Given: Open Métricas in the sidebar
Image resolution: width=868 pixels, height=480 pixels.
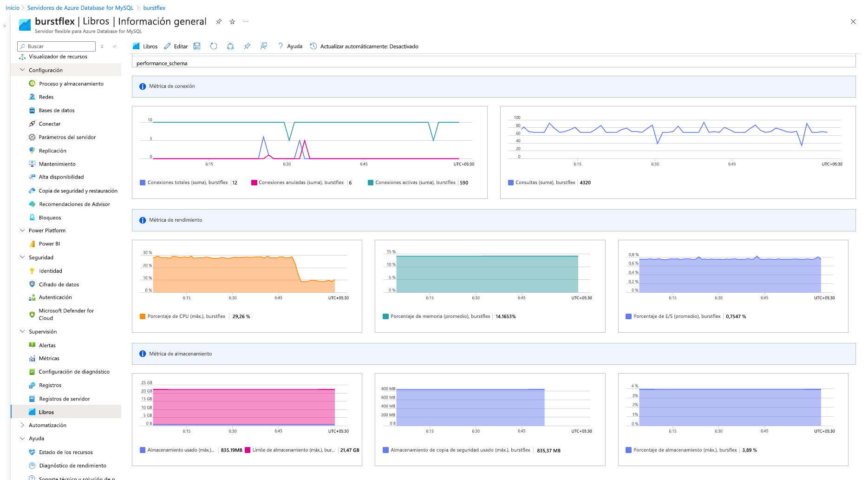Looking at the screenshot, I should [x=49, y=358].
